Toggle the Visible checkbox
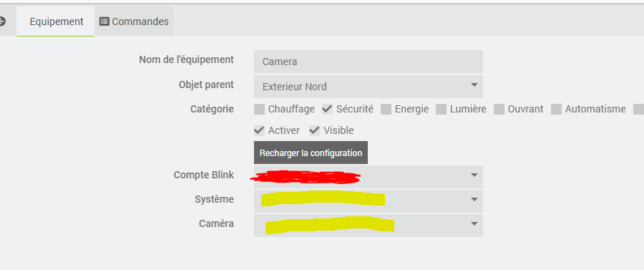The image size is (644, 270). pos(315,130)
